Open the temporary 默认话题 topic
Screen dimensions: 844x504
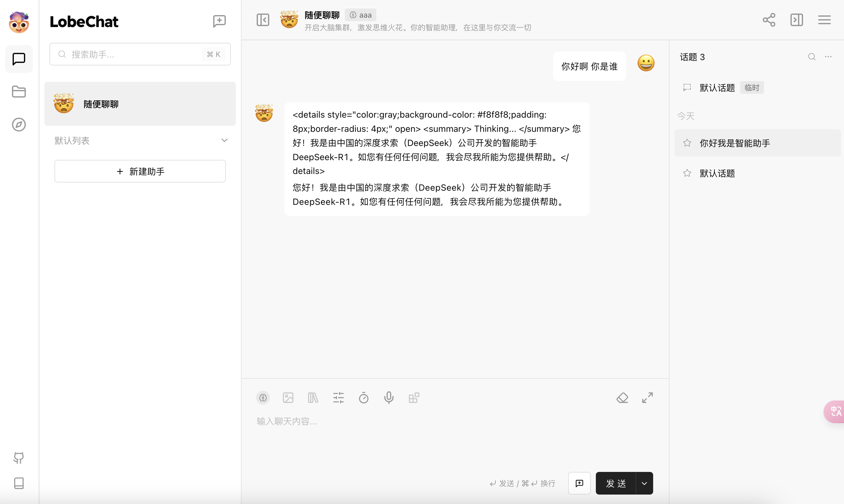pos(717,88)
